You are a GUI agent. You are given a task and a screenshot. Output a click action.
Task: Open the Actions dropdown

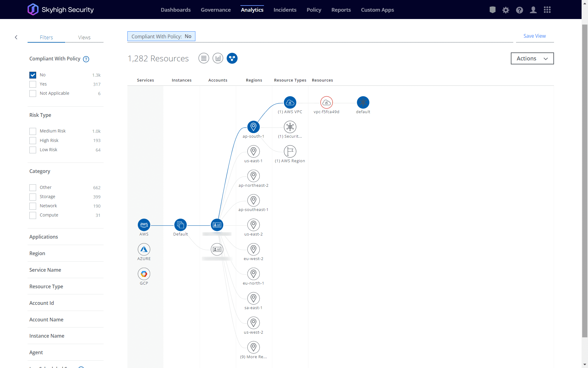[x=532, y=59]
